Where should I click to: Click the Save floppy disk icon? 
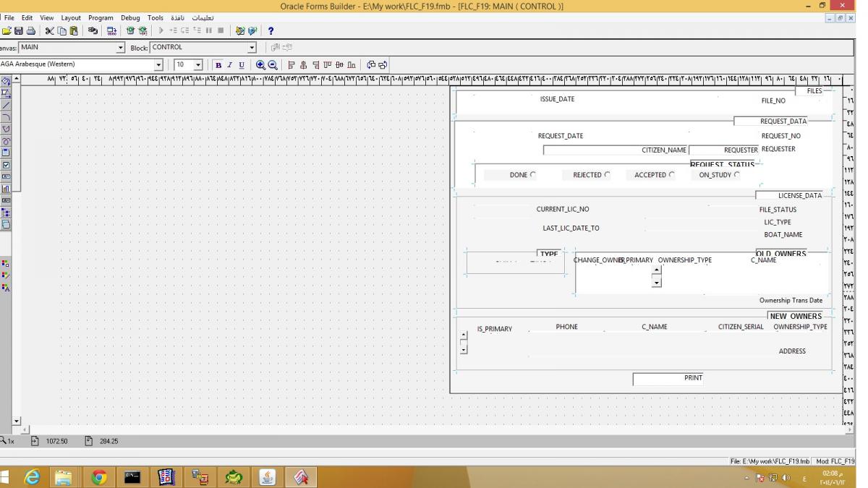pyautogui.click(x=19, y=31)
